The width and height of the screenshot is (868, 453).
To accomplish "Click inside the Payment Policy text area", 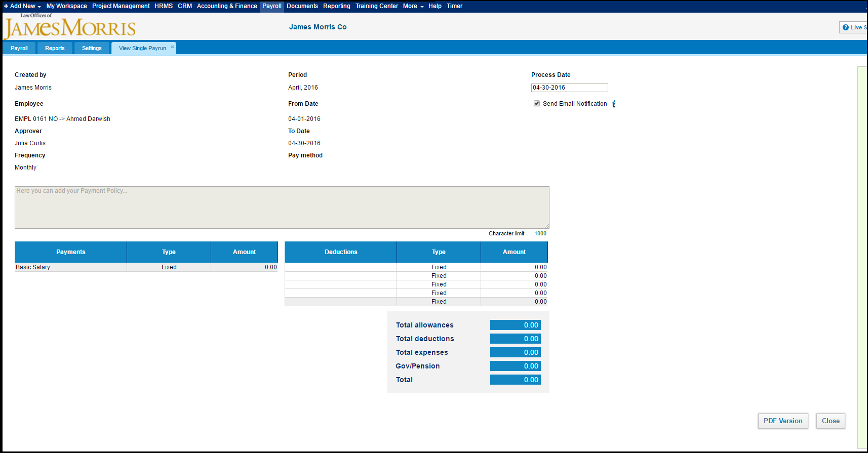I will (x=282, y=208).
